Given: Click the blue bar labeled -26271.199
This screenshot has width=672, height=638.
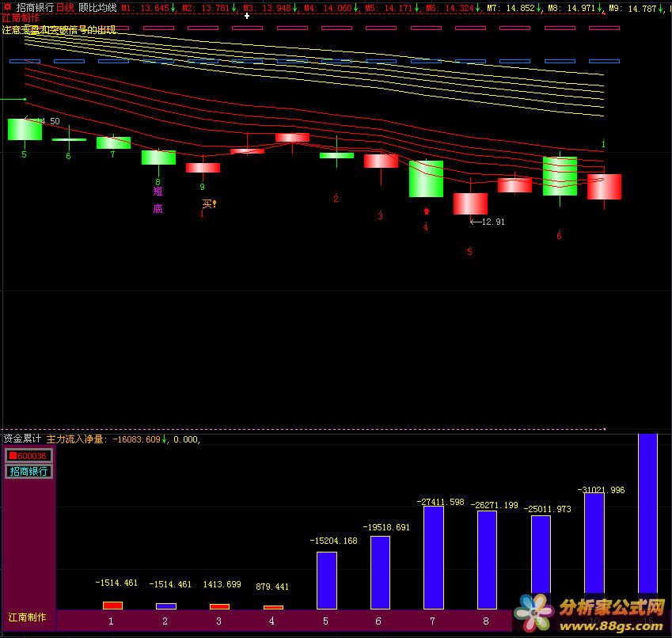Looking at the screenshot, I should tap(488, 560).
